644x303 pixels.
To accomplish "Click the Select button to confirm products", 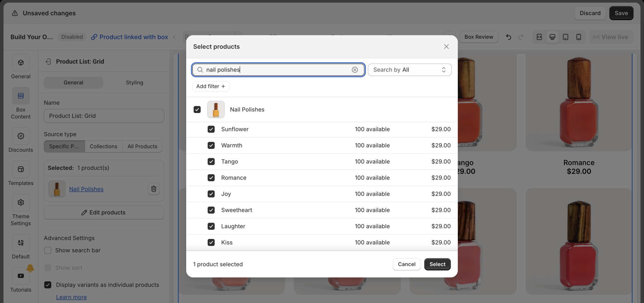I will click(437, 264).
